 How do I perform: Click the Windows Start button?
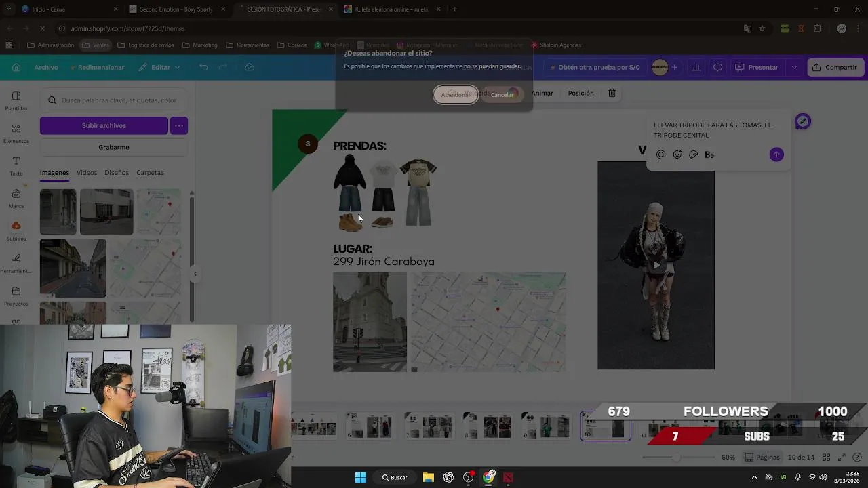pyautogui.click(x=360, y=477)
